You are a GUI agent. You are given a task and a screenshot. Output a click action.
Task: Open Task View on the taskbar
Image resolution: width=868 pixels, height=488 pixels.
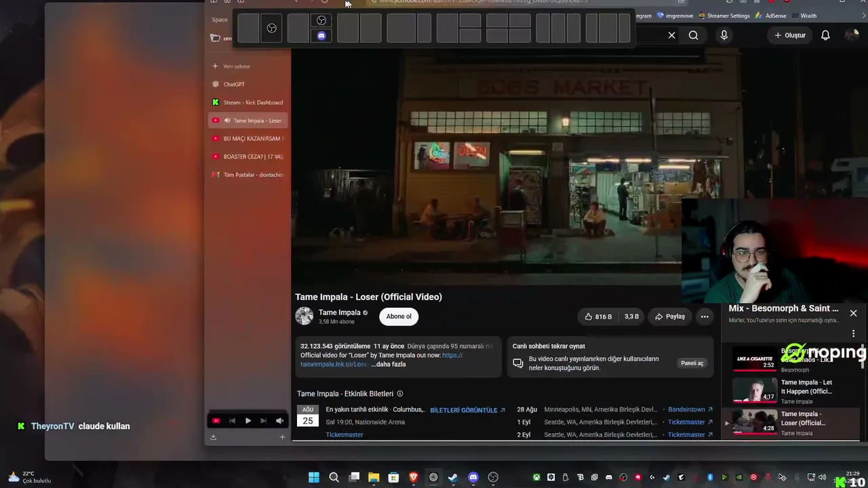354,477
